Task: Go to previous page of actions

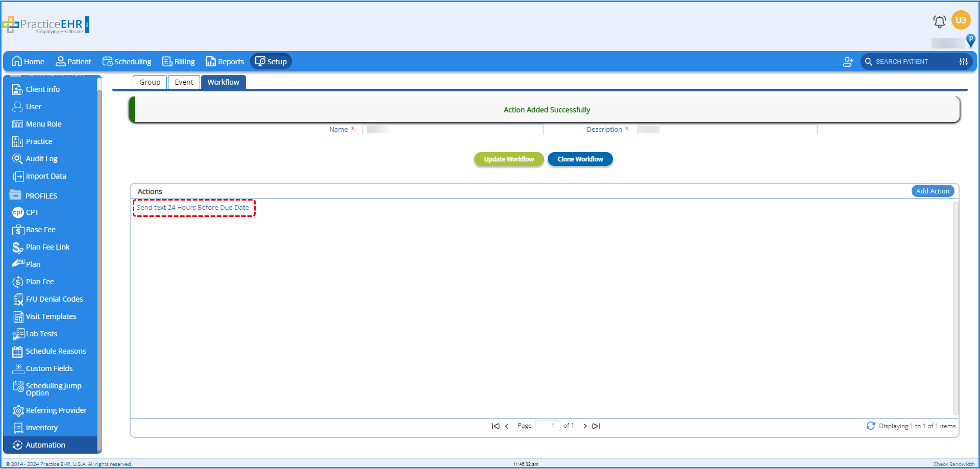Action: (507, 426)
